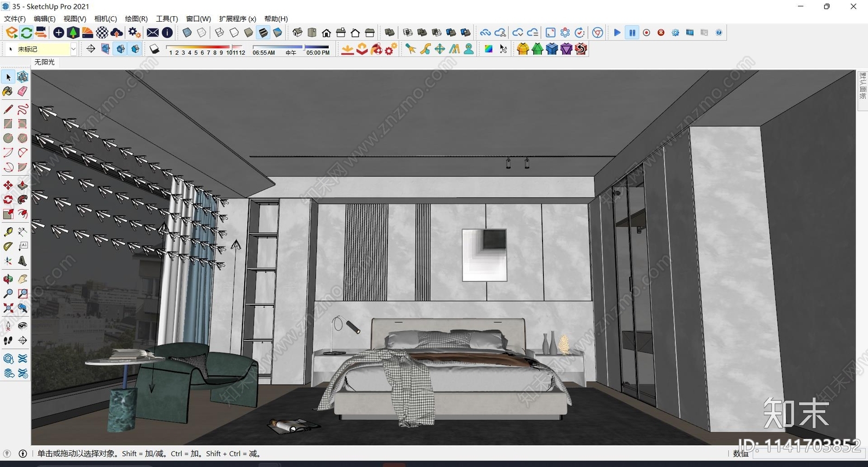Open the 编辑(E) menu

44,18
